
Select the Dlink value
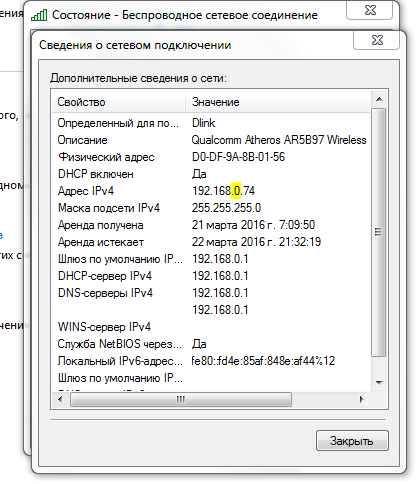click(x=204, y=123)
